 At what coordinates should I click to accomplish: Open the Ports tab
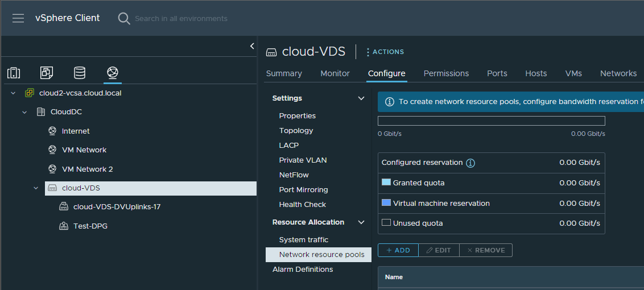click(497, 73)
